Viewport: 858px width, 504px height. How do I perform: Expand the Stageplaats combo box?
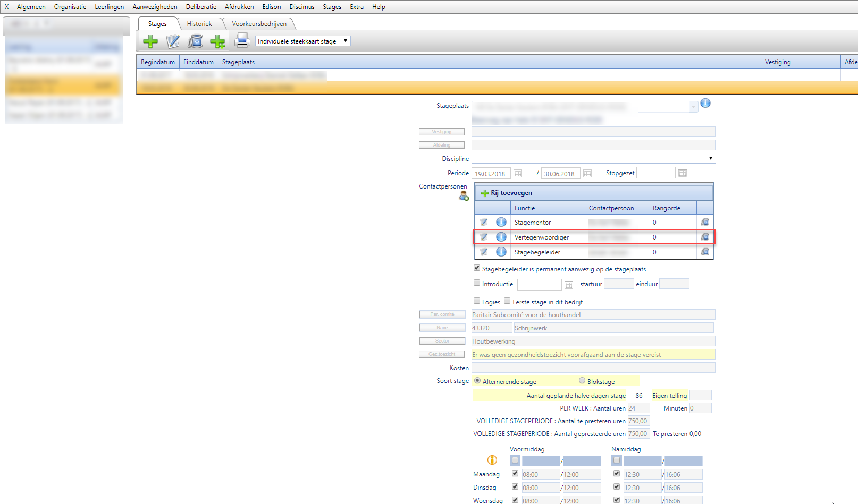click(693, 107)
